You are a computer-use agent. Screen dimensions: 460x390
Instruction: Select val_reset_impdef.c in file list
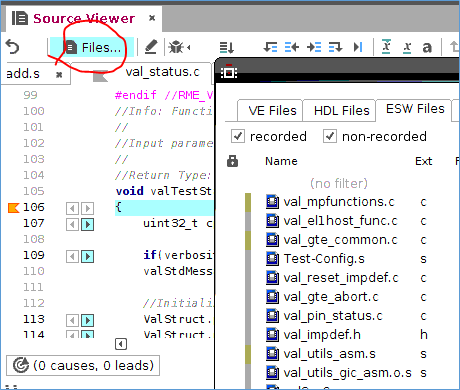[x=341, y=278]
